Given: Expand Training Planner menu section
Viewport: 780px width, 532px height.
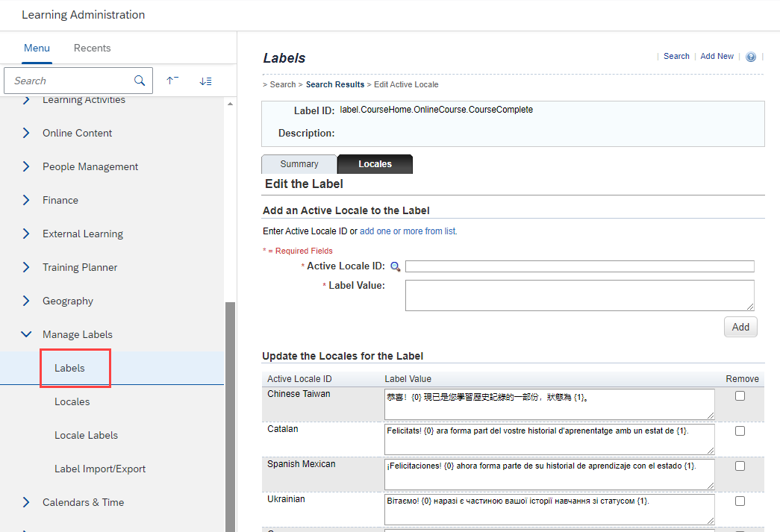Looking at the screenshot, I should click(26, 267).
